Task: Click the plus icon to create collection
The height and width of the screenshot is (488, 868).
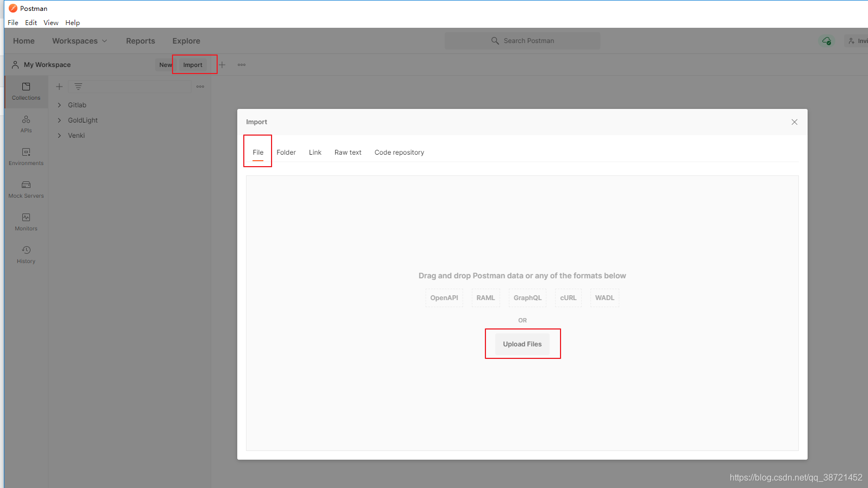Action: (59, 87)
